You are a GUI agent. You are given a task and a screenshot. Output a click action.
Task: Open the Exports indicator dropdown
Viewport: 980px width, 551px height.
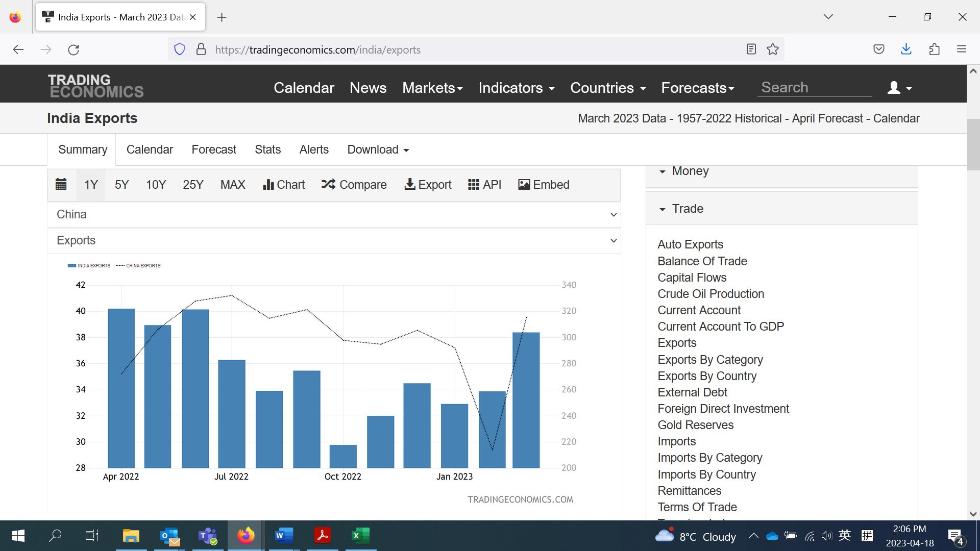[x=334, y=240]
